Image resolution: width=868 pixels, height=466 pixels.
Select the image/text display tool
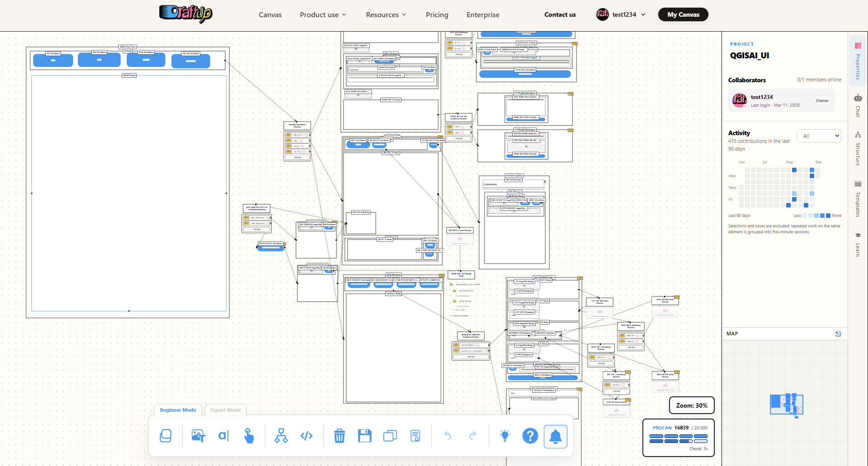[x=198, y=436]
